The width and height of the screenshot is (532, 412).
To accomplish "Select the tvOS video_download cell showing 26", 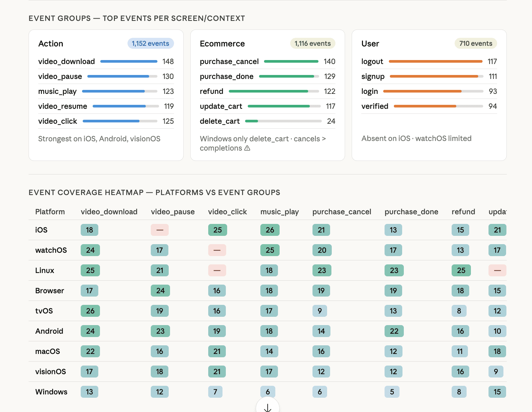I will pos(90,311).
